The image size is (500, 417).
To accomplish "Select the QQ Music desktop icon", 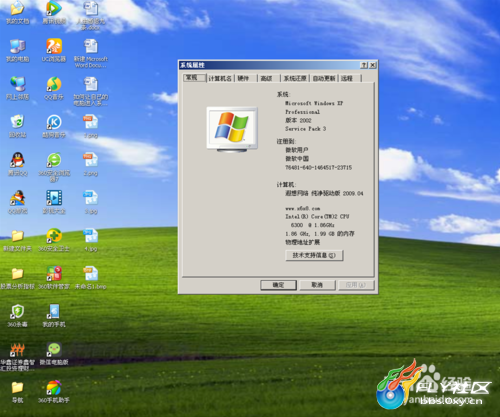I will tap(54, 84).
